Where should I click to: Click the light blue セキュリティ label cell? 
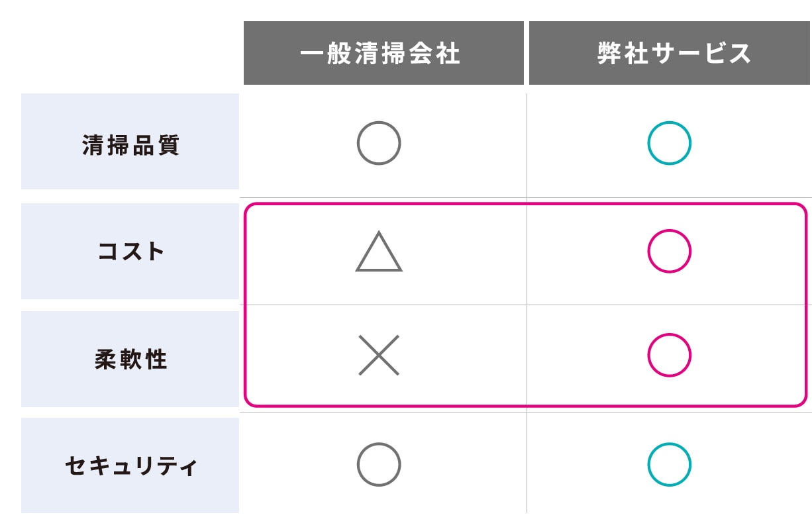130,465
